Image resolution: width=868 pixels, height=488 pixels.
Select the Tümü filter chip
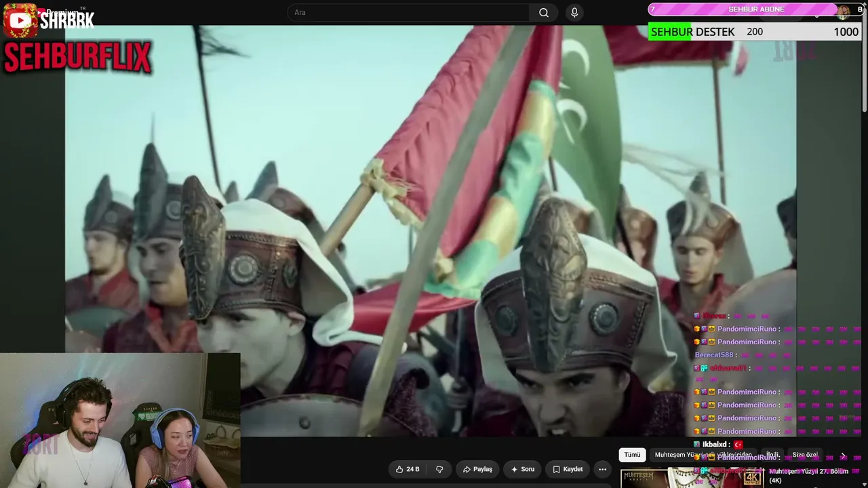pos(632,455)
